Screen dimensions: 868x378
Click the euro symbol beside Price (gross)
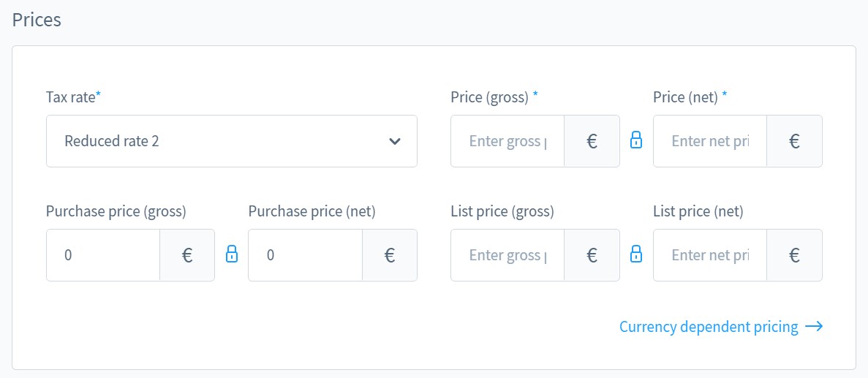coord(592,141)
